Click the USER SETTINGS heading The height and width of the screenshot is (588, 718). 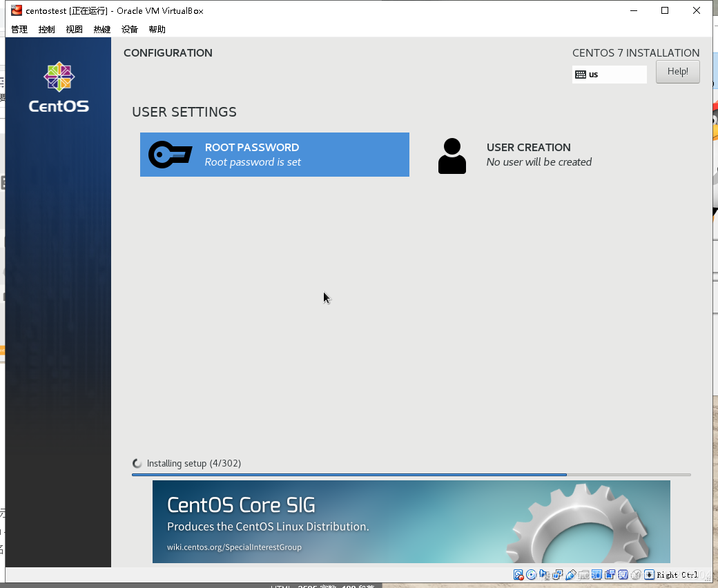coord(184,112)
